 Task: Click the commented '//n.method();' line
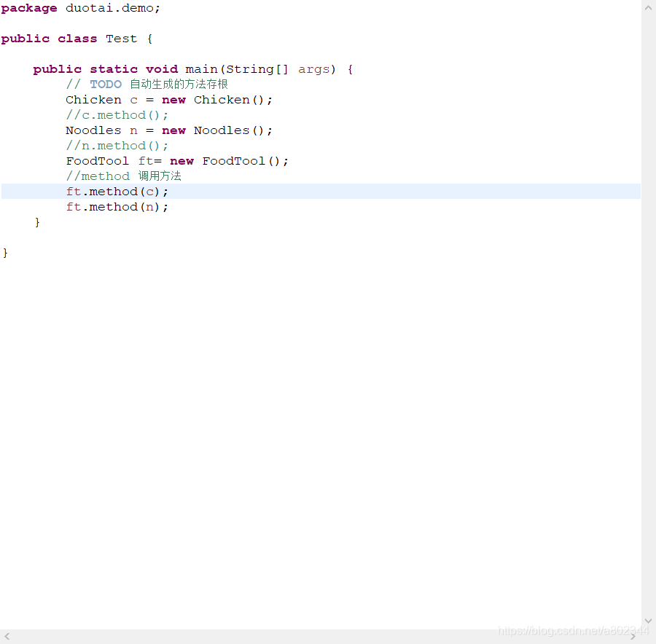pyautogui.click(x=117, y=146)
